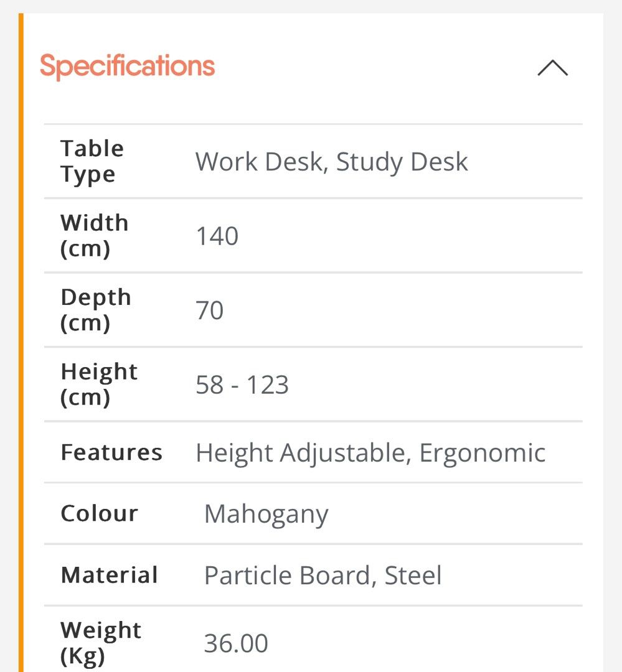The width and height of the screenshot is (622, 672).
Task: Select the Height (cm) label
Action: (x=99, y=384)
